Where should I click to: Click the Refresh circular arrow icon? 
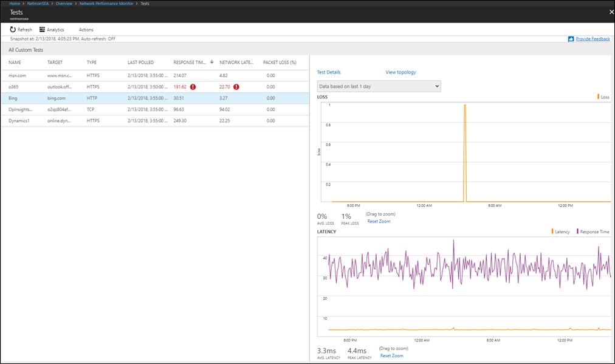pyautogui.click(x=13, y=29)
